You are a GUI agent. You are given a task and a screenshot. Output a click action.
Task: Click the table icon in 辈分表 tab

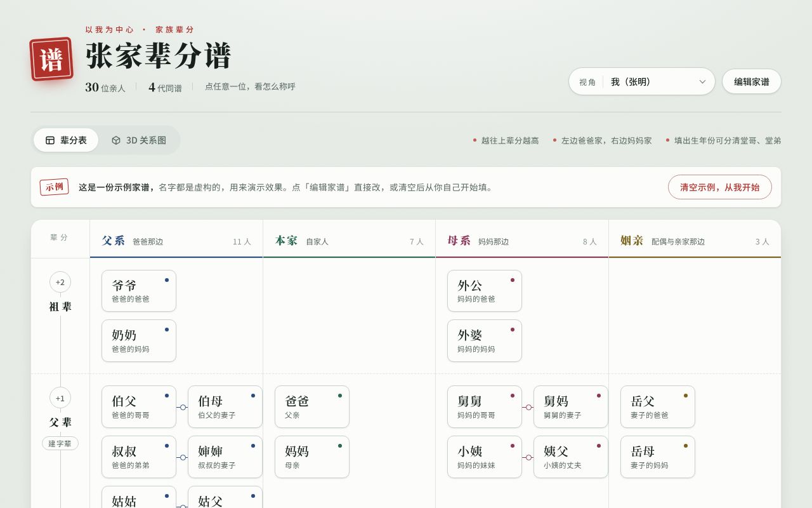50,140
